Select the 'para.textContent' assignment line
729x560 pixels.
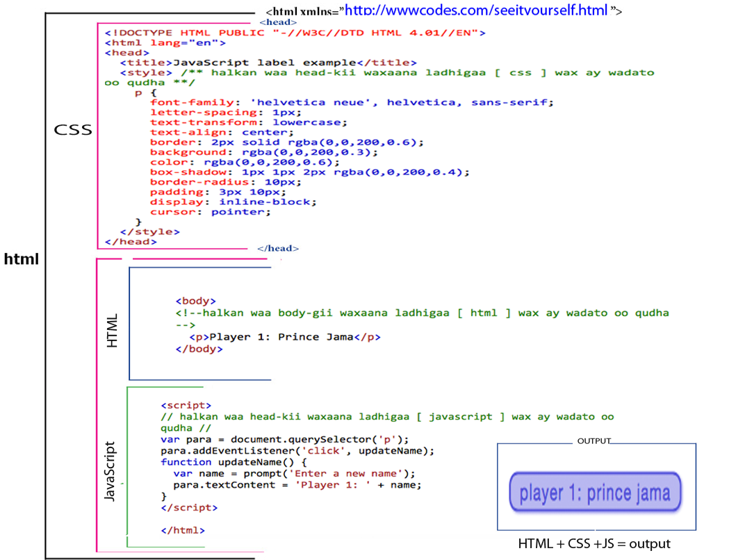tap(297, 485)
